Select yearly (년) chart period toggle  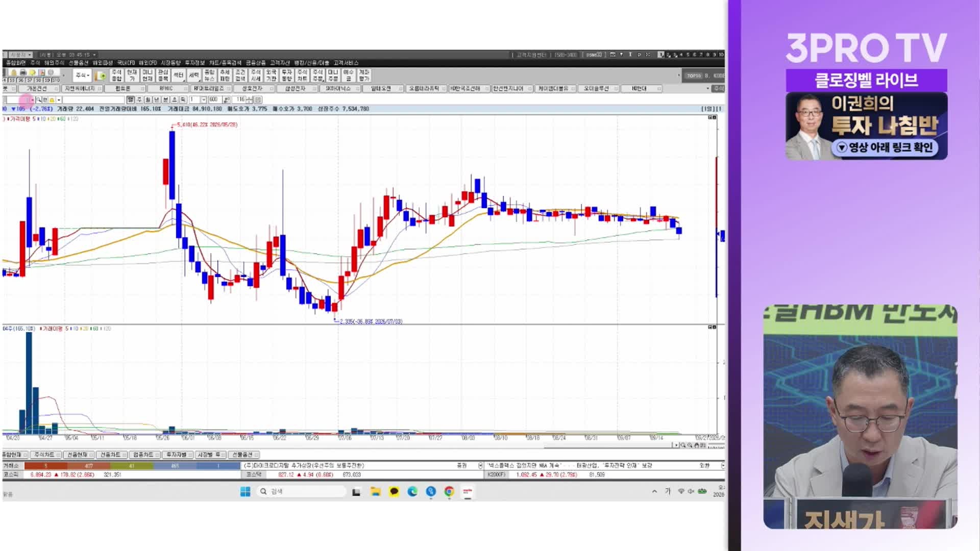pos(157,99)
